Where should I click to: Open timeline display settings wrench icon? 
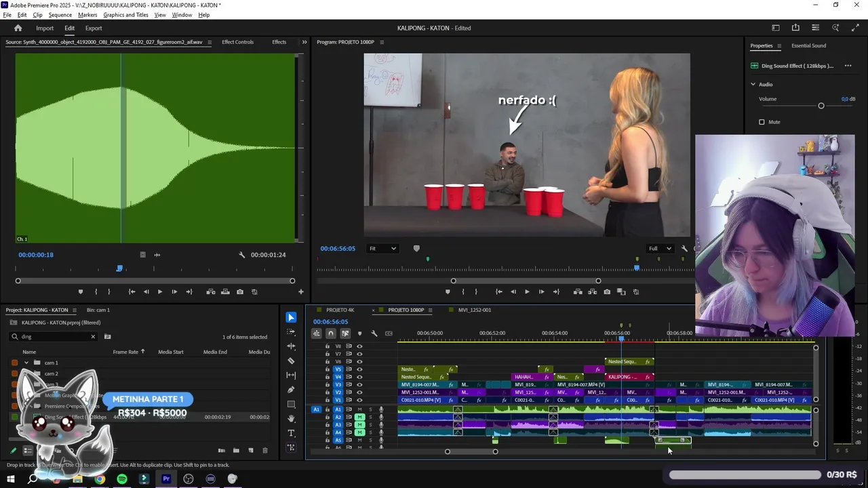pos(374,333)
